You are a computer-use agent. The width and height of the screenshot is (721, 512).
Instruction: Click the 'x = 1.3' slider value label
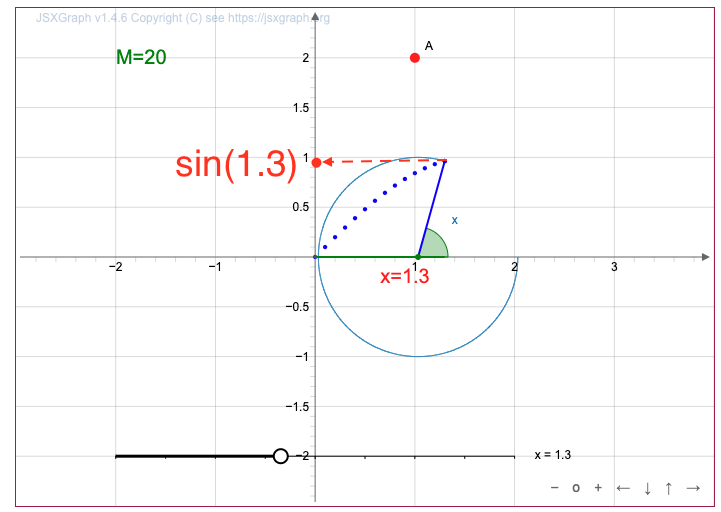tap(552, 454)
